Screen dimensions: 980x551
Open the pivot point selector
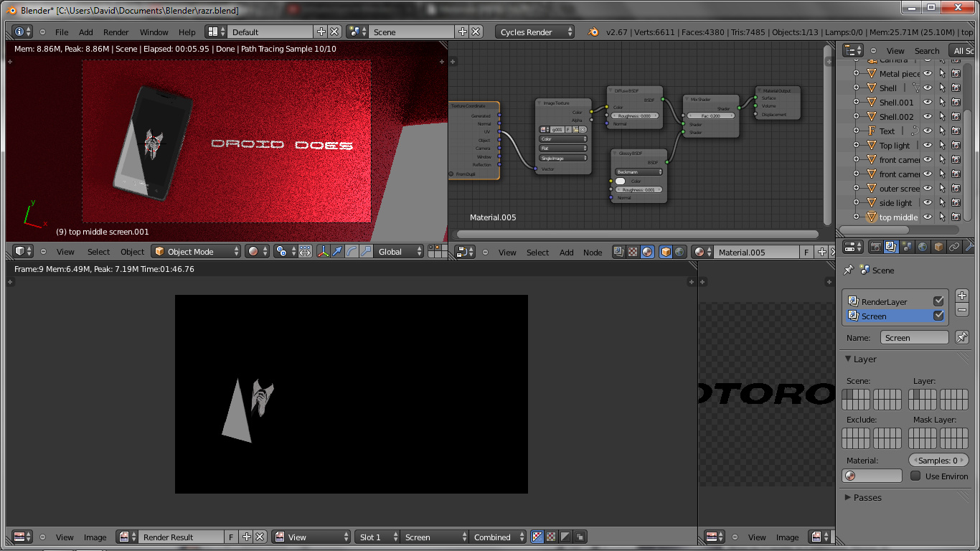click(285, 251)
